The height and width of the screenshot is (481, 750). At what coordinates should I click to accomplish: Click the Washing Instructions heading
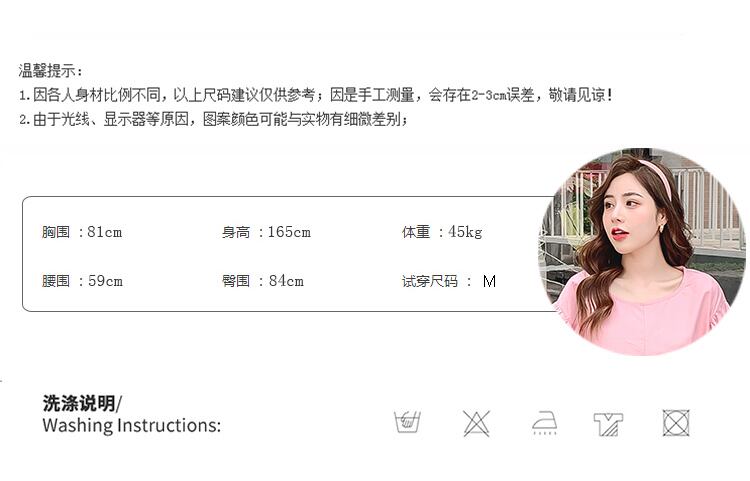coord(132,425)
